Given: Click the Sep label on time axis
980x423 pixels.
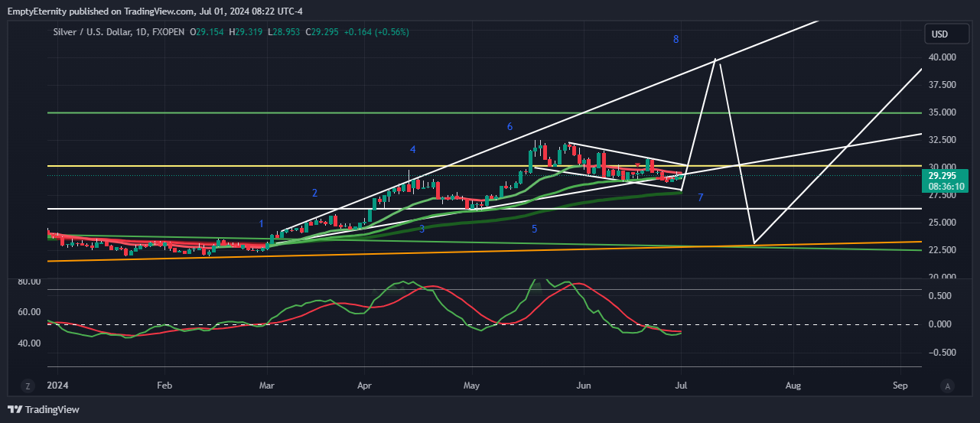Looking at the screenshot, I should tap(900, 386).
